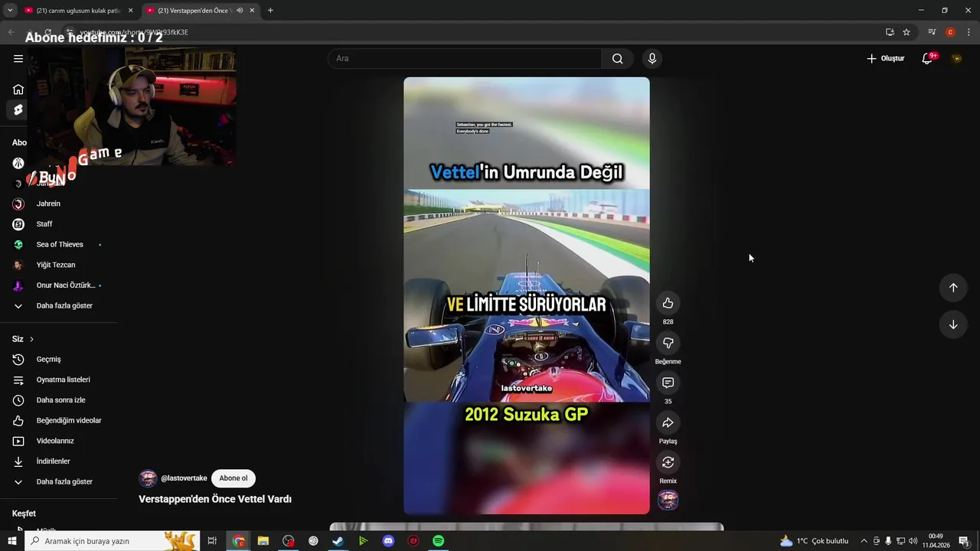Focus the Ara search field
The image size is (980, 551).
(x=465, y=59)
